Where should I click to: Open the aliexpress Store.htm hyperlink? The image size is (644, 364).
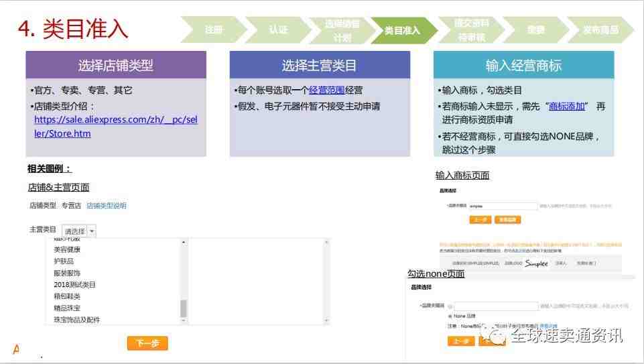[x=115, y=126]
